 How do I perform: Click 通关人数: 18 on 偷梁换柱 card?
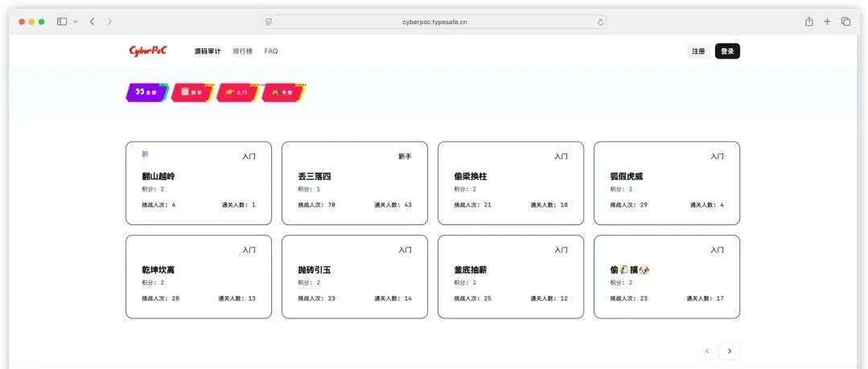pos(549,205)
